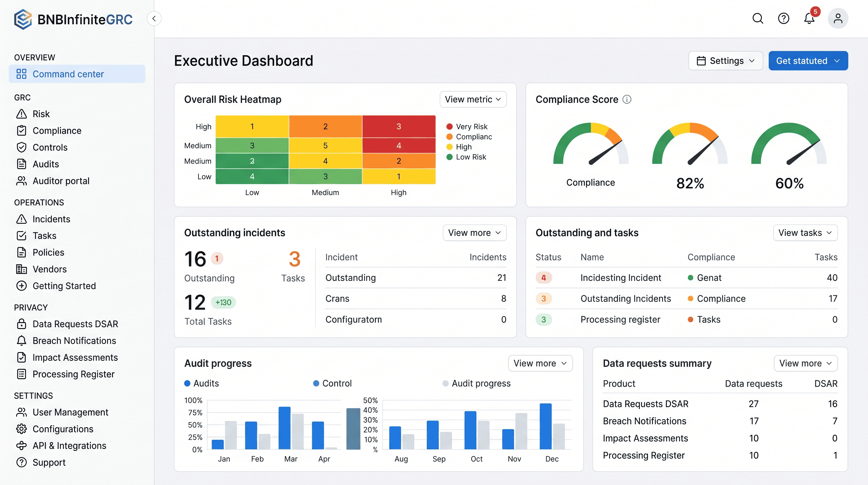Open the Risk section in the sidebar
868x485 pixels.
(40, 114)
